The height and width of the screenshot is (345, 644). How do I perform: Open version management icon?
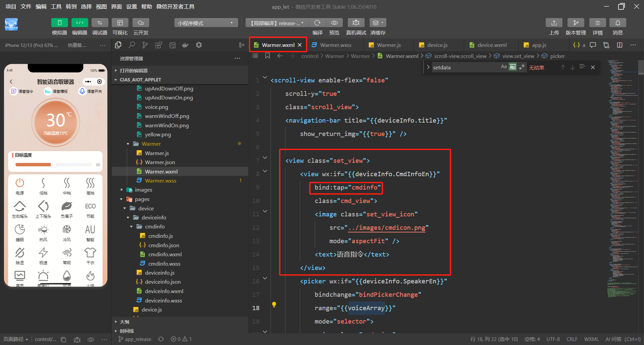coord(576,23)
